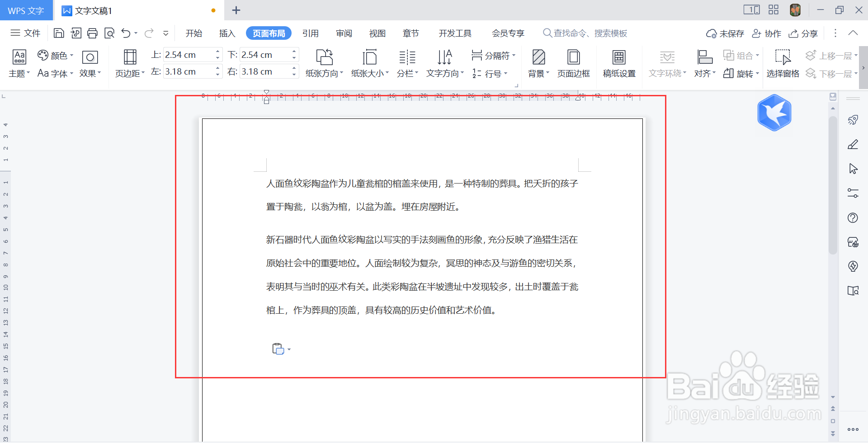Open 背景 background dropdown
Viewport: 868px width, 443px height.
[x=538, y=64]
